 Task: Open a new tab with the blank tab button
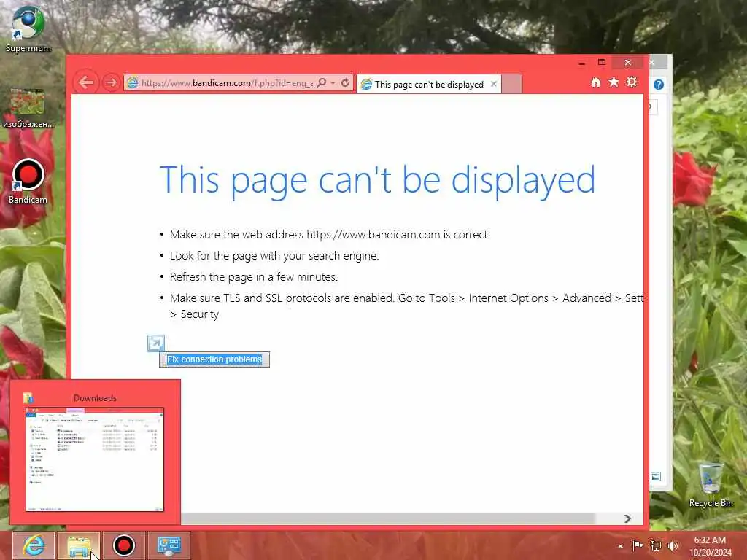(512, 85)
